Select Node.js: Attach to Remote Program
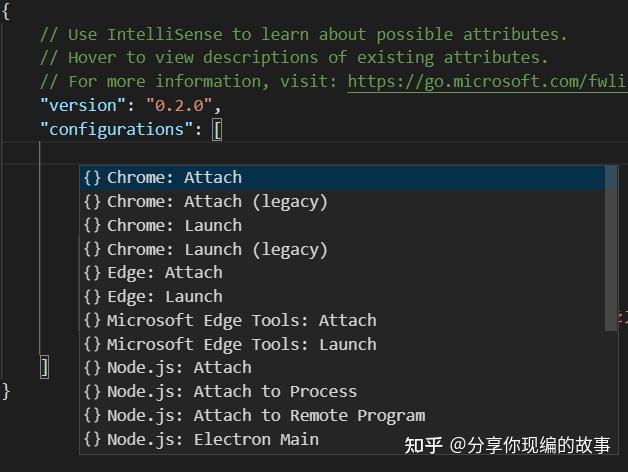628x472 pixels. click(x=266, y=415)
